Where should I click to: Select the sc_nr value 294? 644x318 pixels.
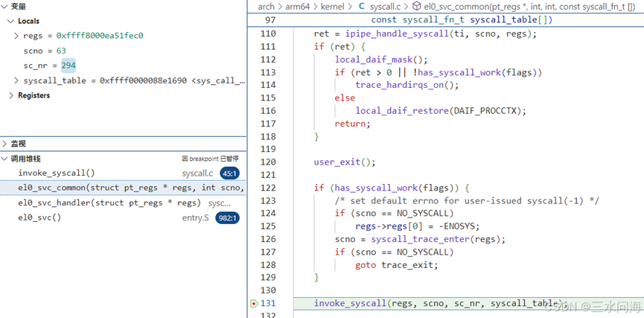pyautogui.click(x=68, y=66)
